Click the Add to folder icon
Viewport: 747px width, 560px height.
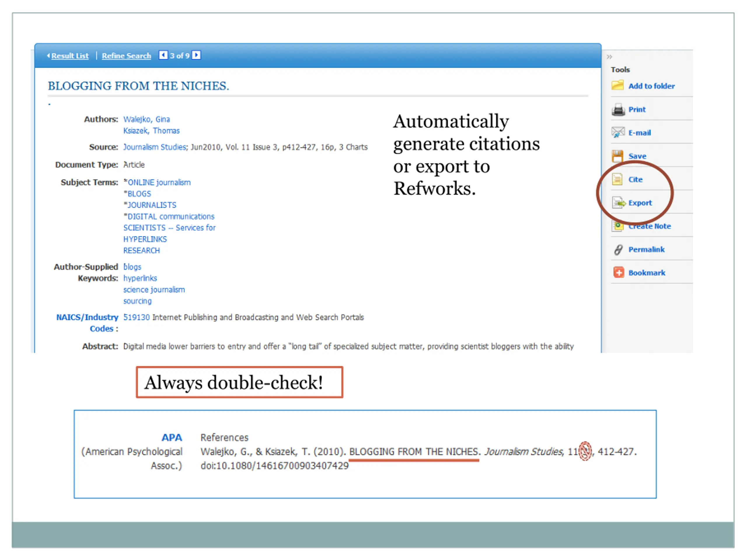[x=617, y=85]
